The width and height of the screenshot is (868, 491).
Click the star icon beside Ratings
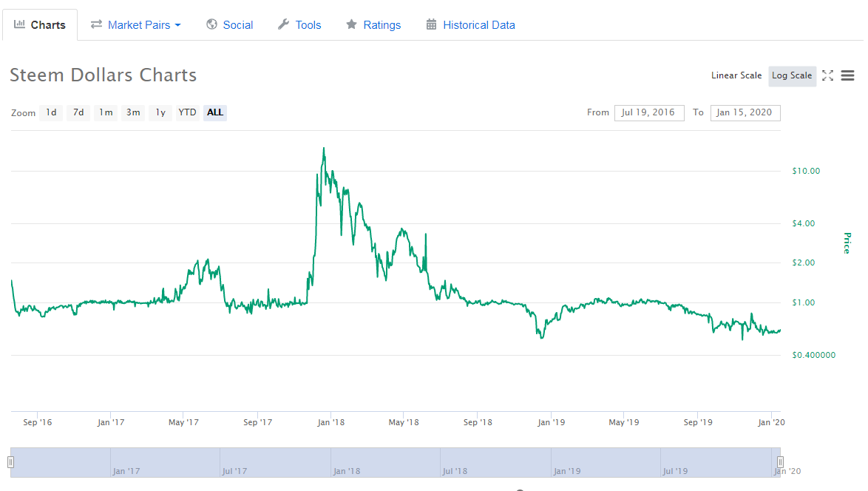coord(352,24)
